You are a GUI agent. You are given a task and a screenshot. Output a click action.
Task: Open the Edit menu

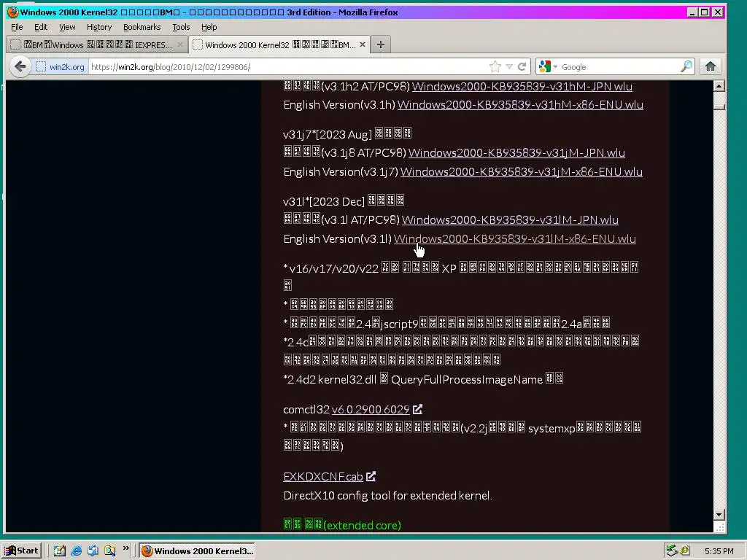coord(41,27)
